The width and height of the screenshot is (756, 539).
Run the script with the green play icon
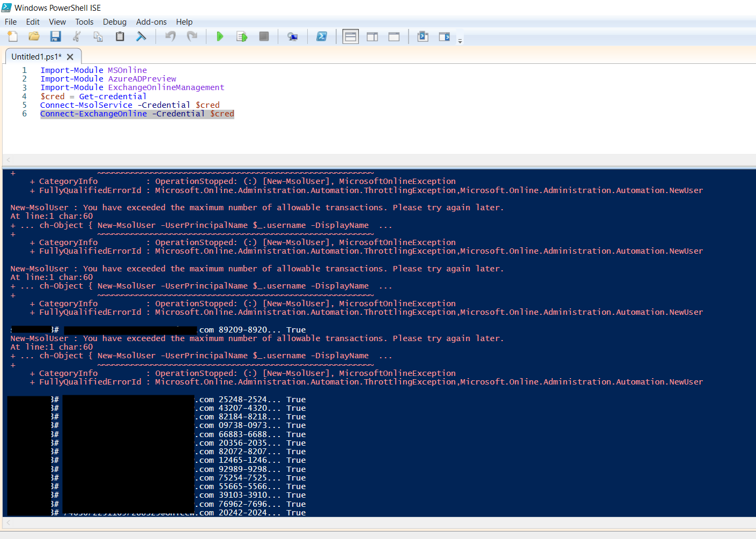click(x=220, y=36)
